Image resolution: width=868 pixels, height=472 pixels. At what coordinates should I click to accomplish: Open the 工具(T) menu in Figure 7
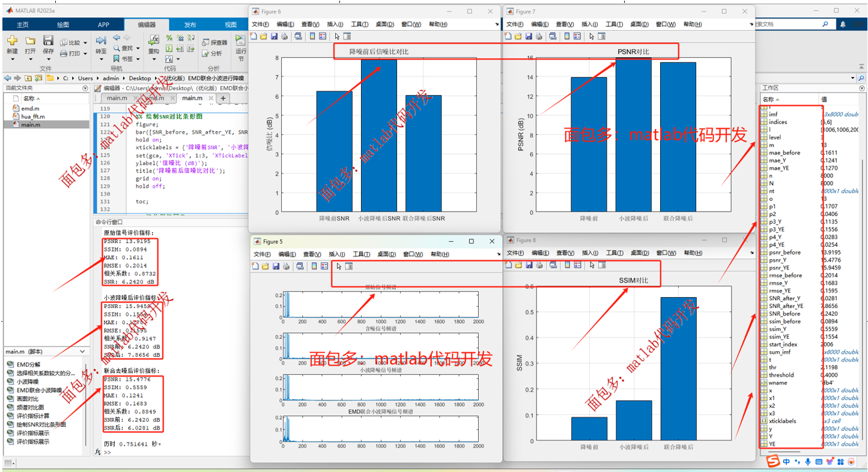pyautogui.click(x=614, y=24)
